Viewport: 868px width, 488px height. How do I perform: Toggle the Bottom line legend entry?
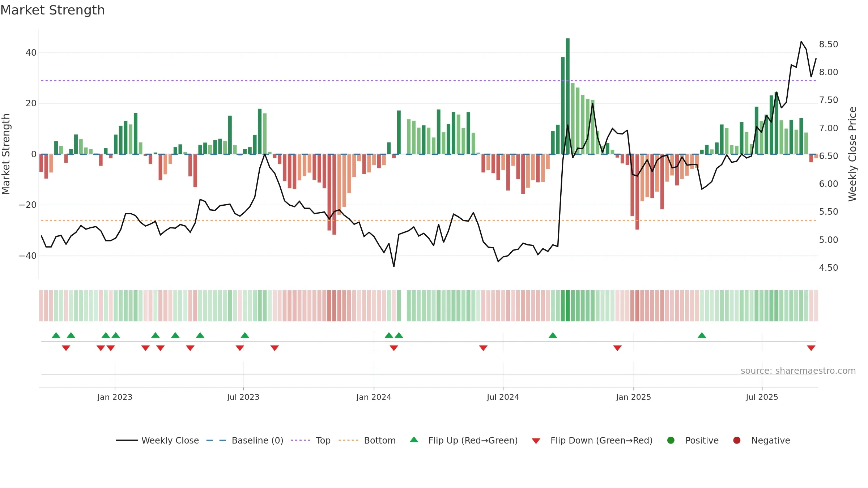tap(367, 440)
